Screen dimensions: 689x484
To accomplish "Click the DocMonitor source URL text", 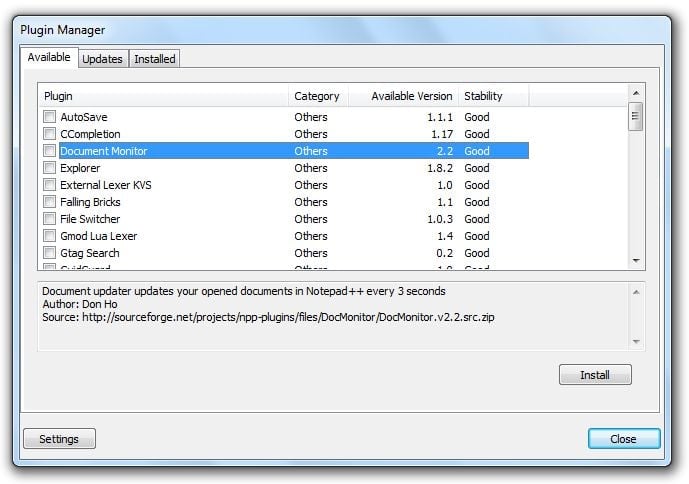I will click(x=288, y=317).
